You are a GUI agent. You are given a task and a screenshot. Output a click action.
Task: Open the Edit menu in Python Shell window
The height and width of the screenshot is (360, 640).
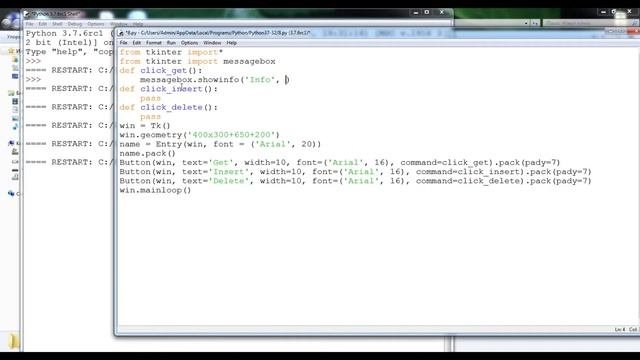click(42, 24)
